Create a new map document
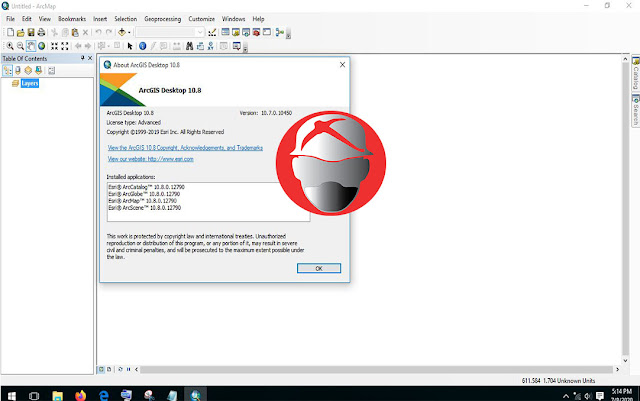 (x=10, y=32)
